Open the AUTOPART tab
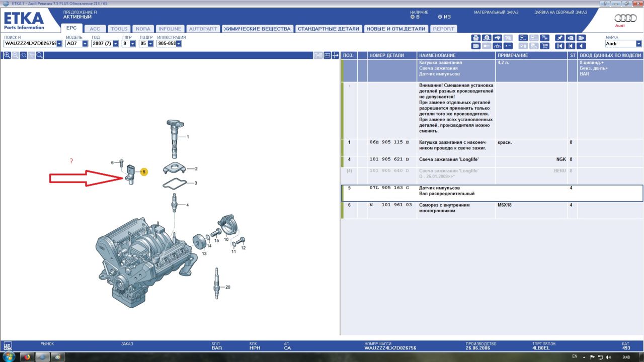644x362 pixels. click(x=203, y=29)
